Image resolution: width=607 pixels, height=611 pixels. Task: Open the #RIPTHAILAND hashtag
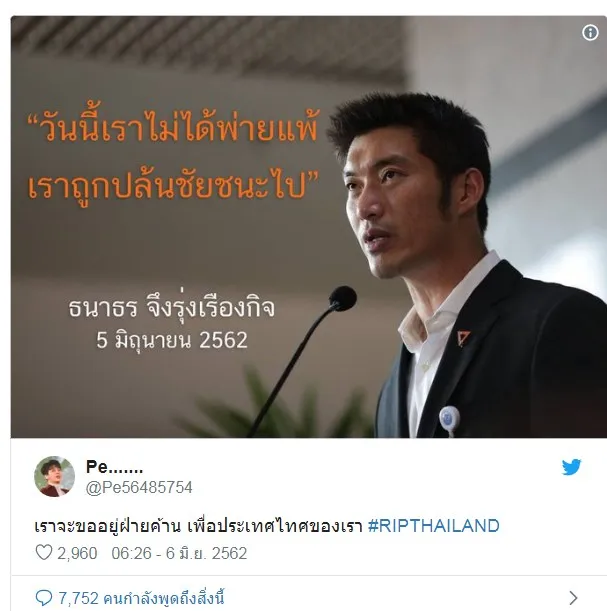click(433, 526)
